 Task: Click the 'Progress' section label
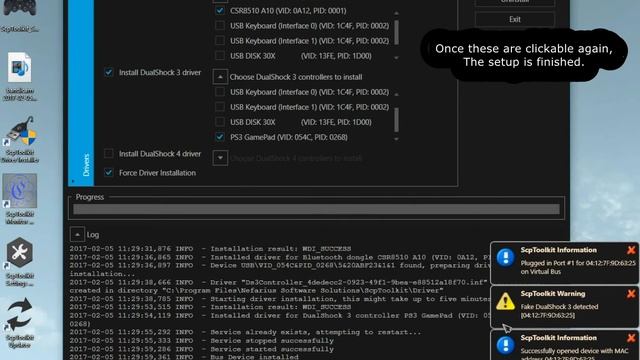tap(90, 197)
